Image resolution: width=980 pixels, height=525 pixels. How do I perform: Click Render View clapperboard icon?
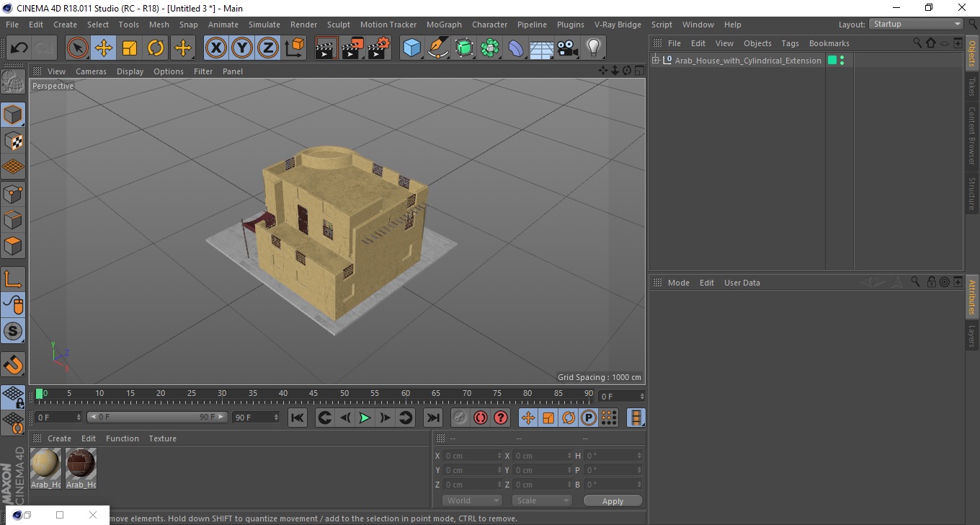(x=326, y=48)
